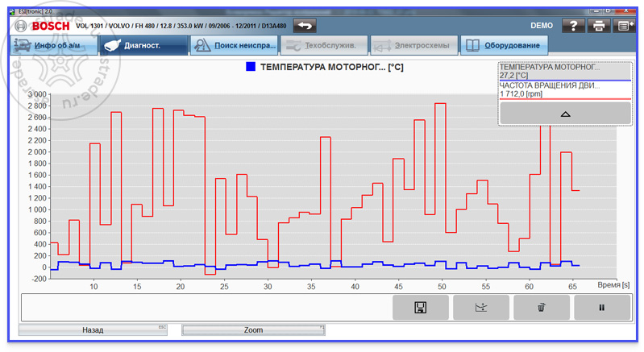Select the Техобслужив. tab

(x=324, y=45)
